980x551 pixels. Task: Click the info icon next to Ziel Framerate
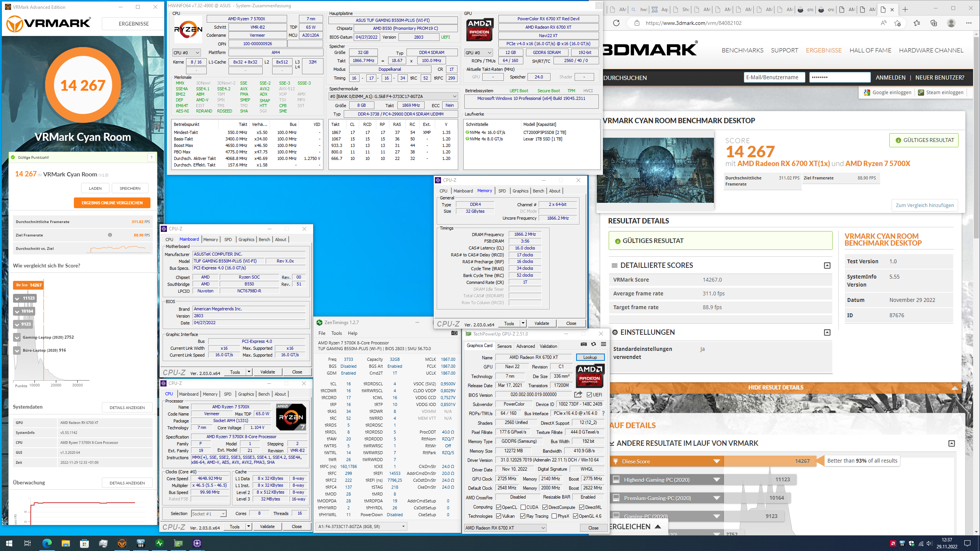coord(110,235)
